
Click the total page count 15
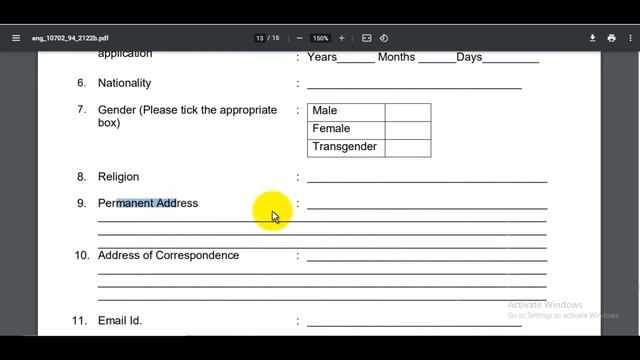coord(276,38)
